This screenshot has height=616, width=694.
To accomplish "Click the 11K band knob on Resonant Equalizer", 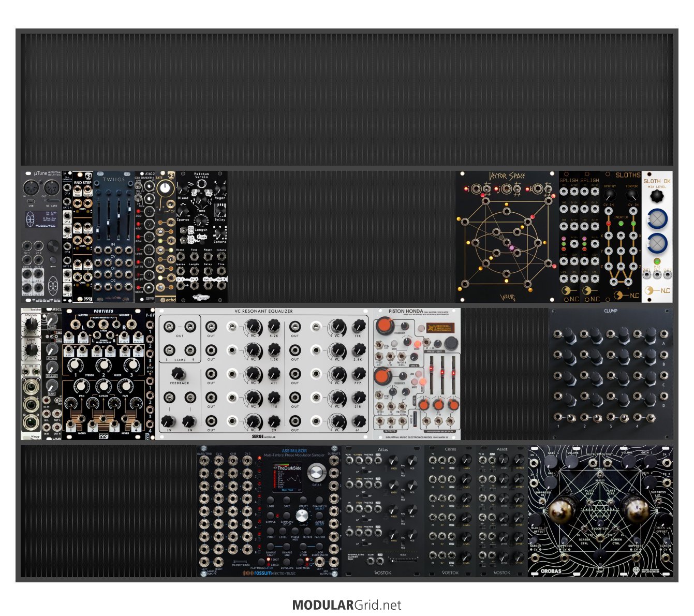I will point(358,326).
